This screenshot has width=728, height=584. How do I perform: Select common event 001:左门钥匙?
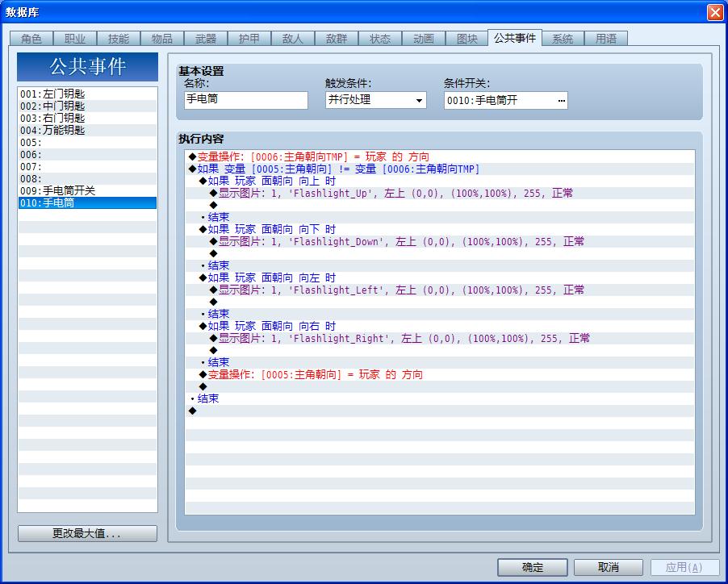coord(88,94)
